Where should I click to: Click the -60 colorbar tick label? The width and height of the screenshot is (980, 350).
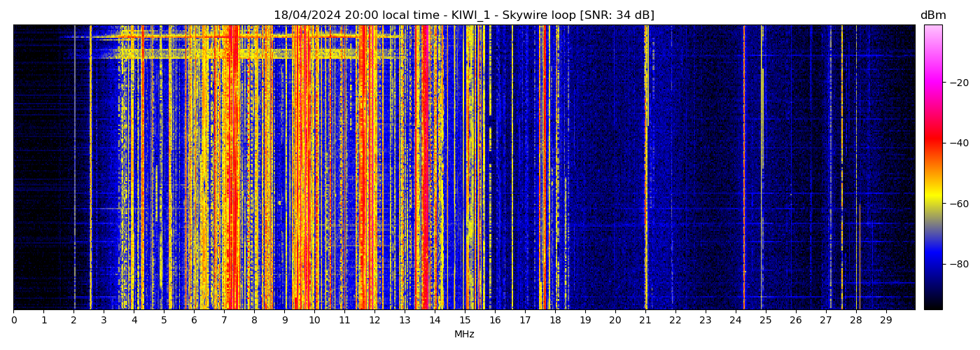tap(958, 204)
